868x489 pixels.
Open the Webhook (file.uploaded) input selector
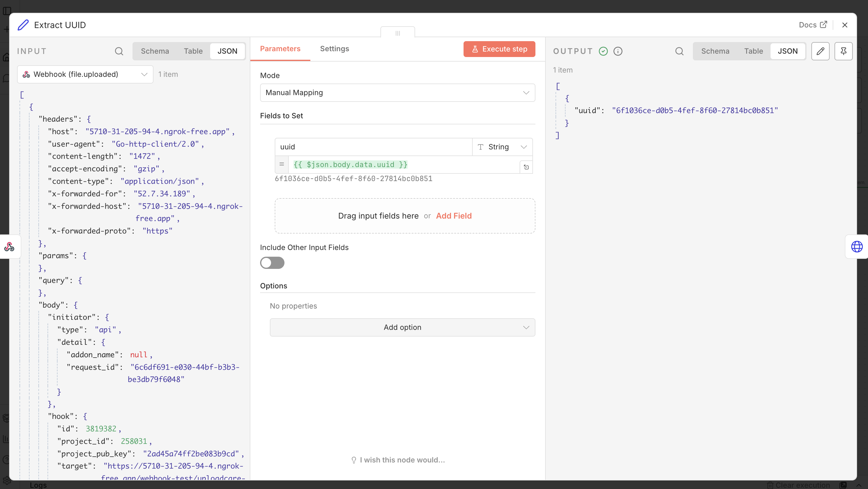coord(85,74)
